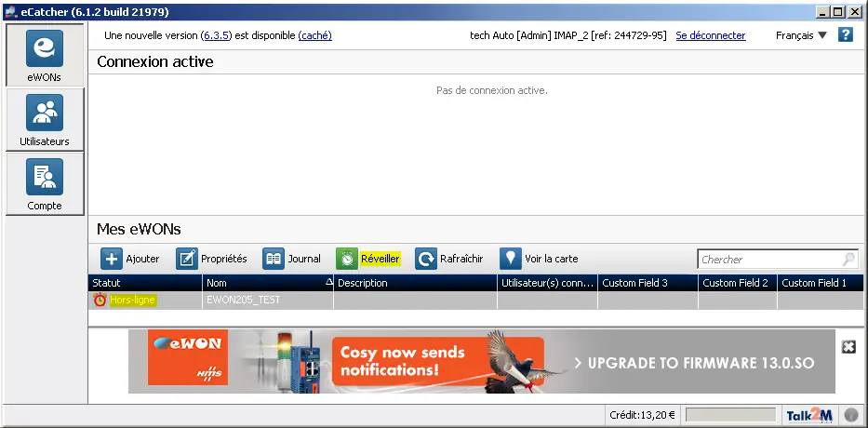Click the grey connection status indicator

coord(850,415)
